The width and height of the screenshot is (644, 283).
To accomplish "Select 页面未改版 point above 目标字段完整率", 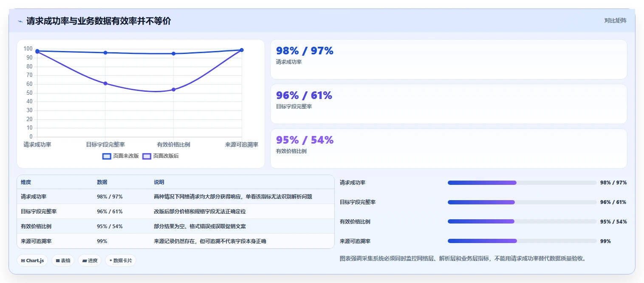I will 105,53.
